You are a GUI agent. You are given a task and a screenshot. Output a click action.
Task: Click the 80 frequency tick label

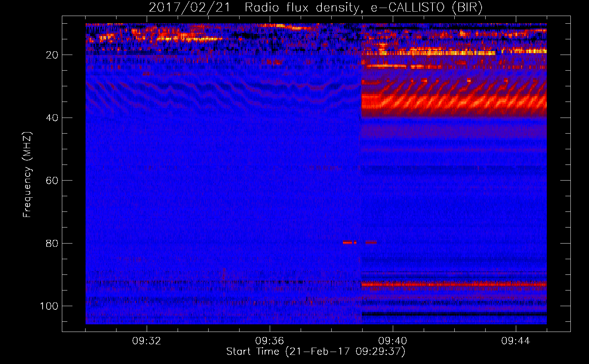tap(52, 243)
